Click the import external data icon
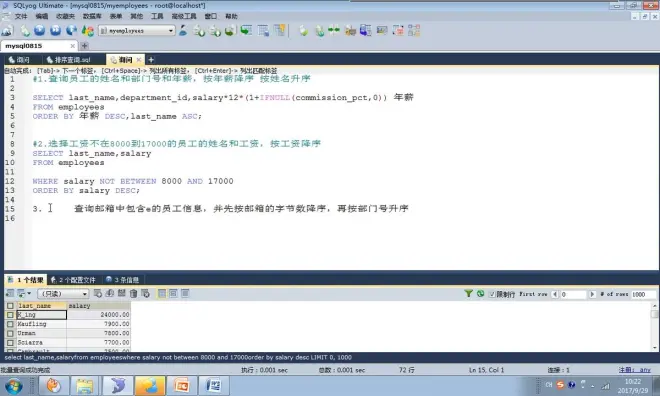The width and height of the screenshot is (660, 396). tap(199, 31)
